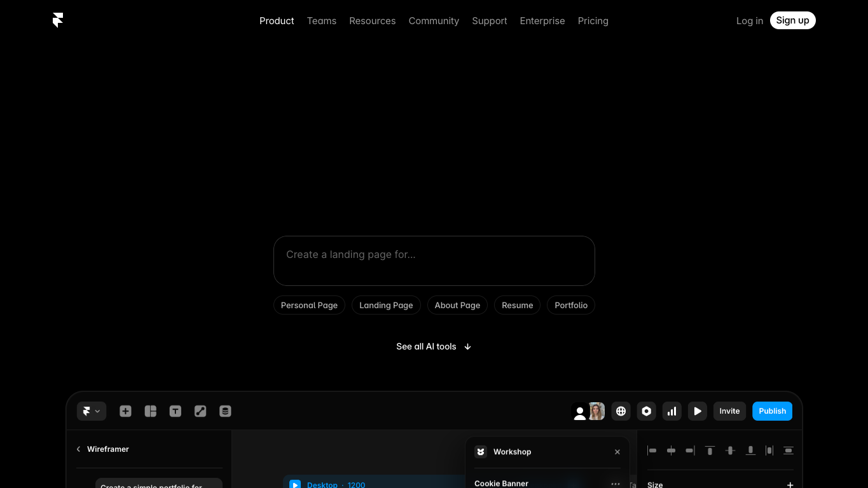The height and width of the screenshot is (488, 868).
Task: Close the Workshop panel
Action: point(617,452)
